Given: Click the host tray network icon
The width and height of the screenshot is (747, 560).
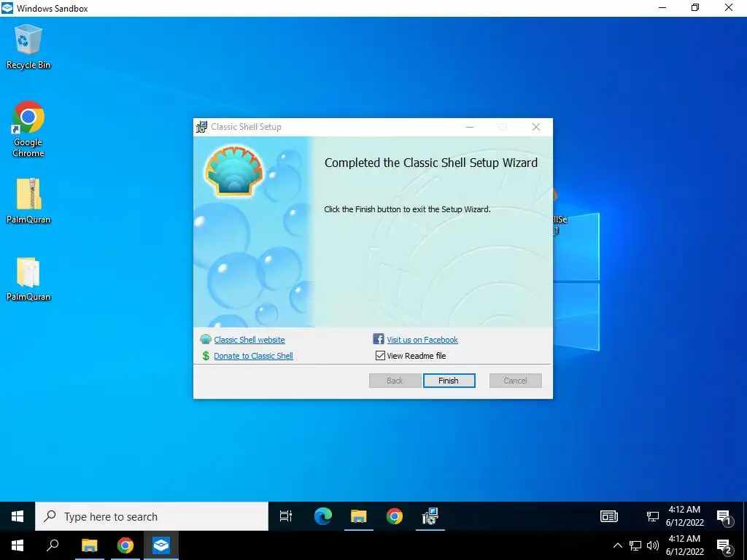Looking at the screenshot, I should [635, 545].
